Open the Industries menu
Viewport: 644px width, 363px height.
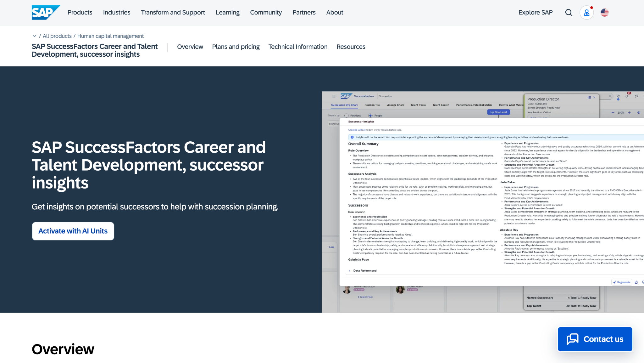117,13
